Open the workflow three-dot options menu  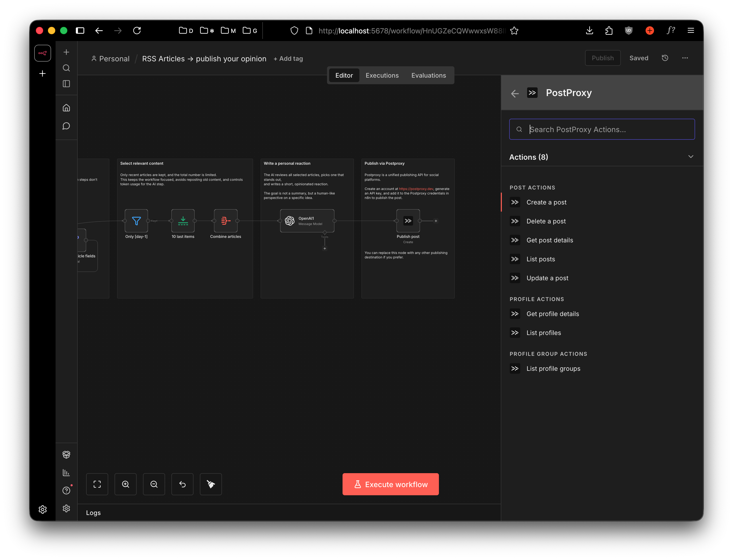pyautogui.click(x=685, y=58)
